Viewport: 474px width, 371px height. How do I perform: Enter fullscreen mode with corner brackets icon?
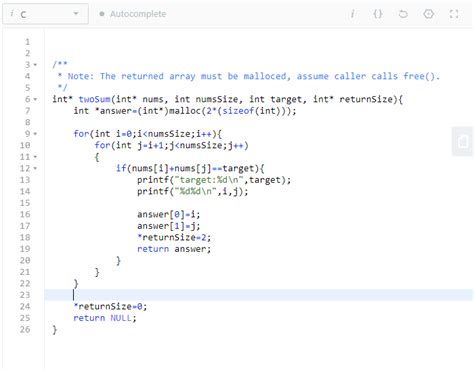click(454, 14)
